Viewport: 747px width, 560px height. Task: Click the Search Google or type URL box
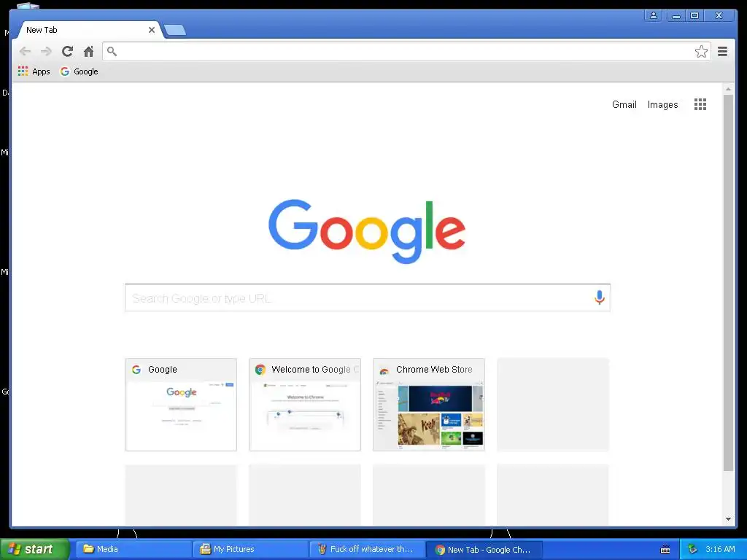[368, 297]
